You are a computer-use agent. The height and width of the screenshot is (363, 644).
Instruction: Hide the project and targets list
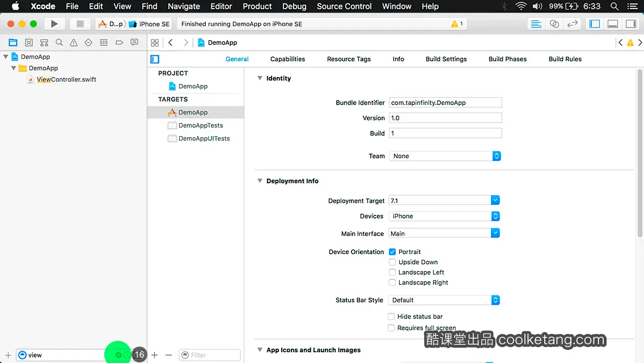point(155,59)
